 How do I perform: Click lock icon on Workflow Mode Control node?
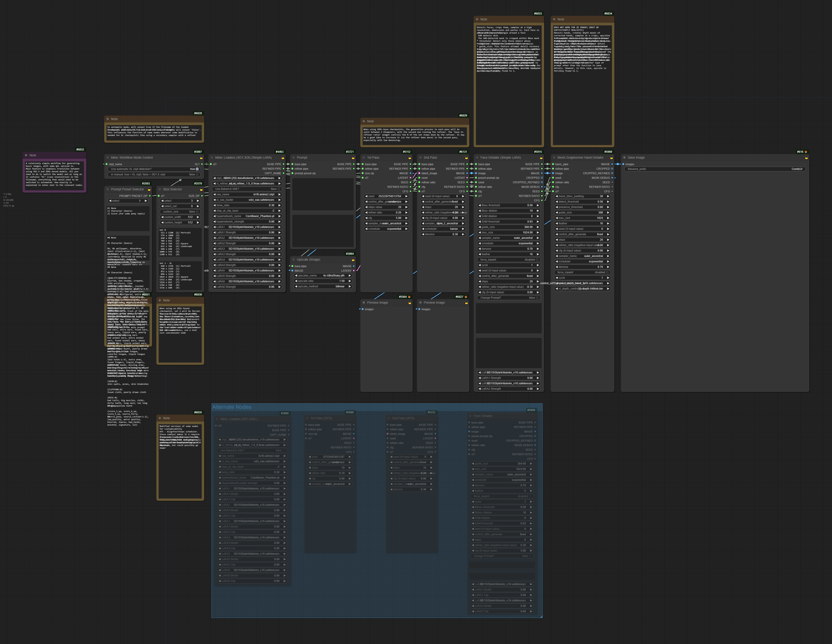coord(201,158)
